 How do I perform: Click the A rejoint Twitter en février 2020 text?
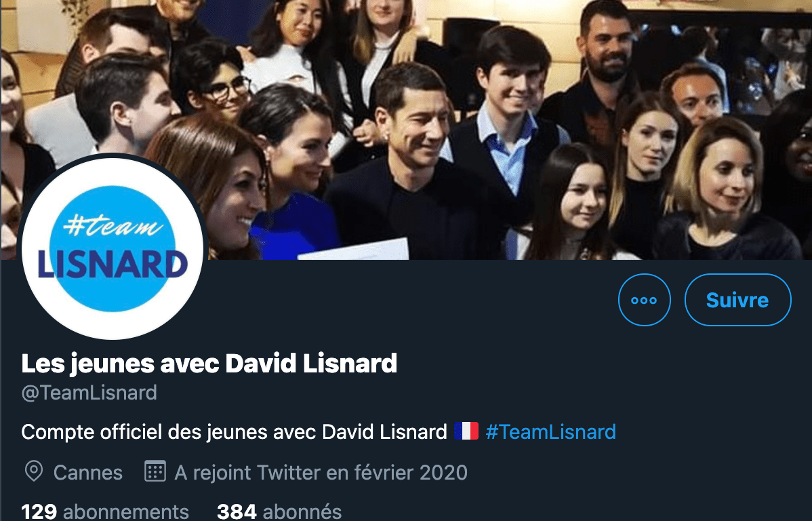coord(321,473)
